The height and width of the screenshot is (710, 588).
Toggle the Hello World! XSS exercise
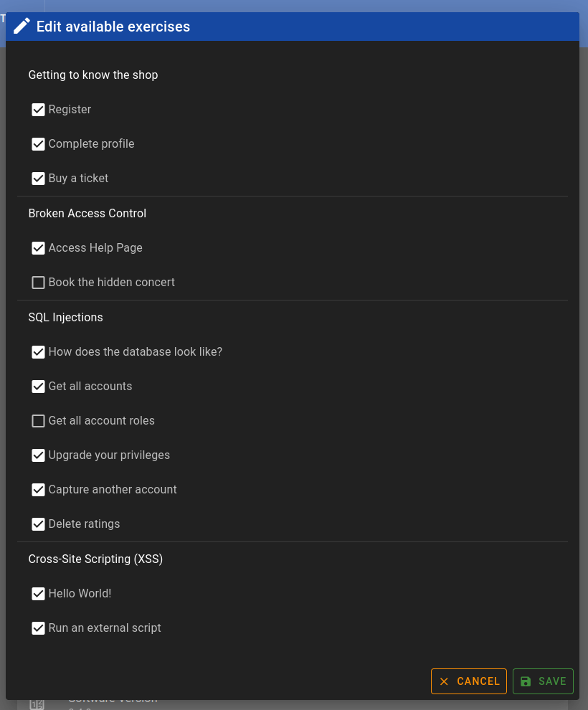click(39, 594)
